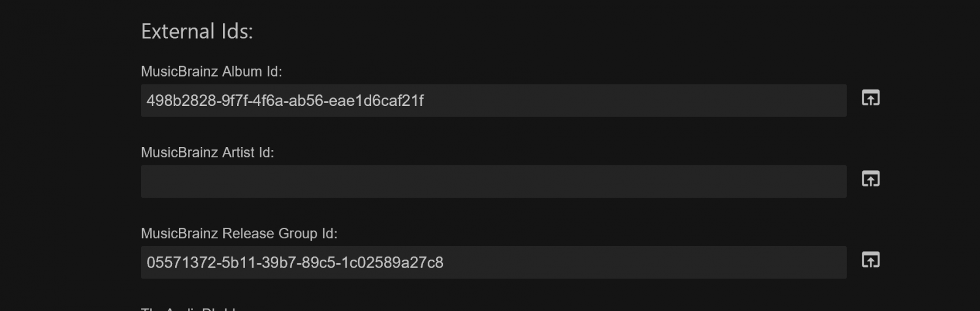980x311 pixels.
Task: Click the "MusicBrainz Artist Id:" label
Action: (x=207, y=152)
